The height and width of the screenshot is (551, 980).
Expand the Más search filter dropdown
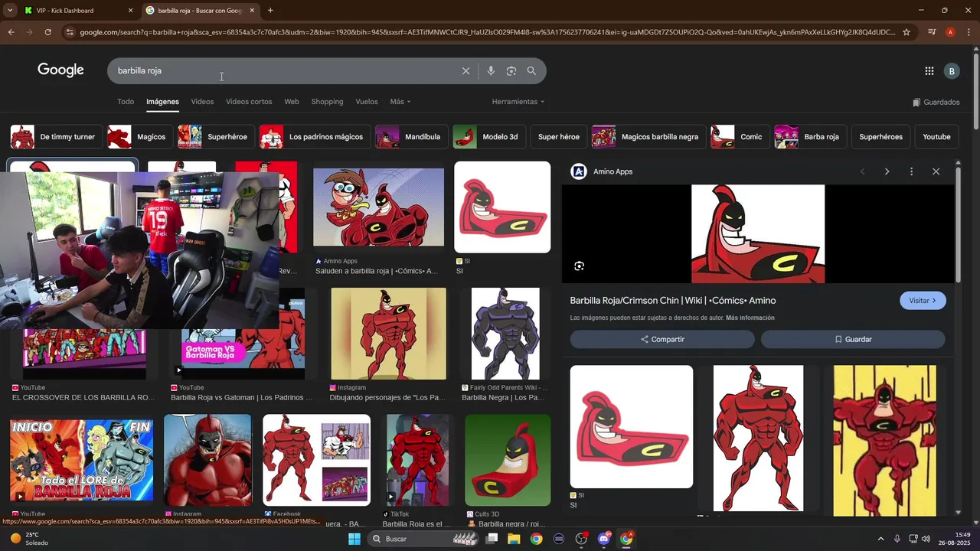coord(400,102)
